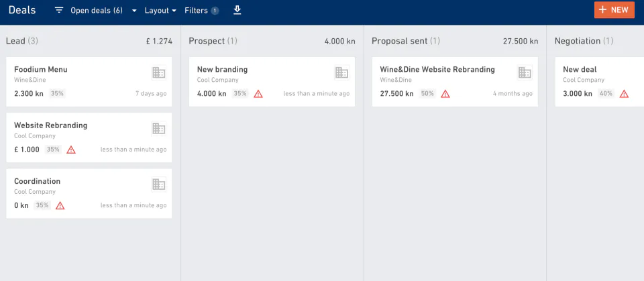The width and height of the screenshot is (644, 281).
Task: Click warning icon on Website Rebranding deal
Action: [x=71, y=150]
